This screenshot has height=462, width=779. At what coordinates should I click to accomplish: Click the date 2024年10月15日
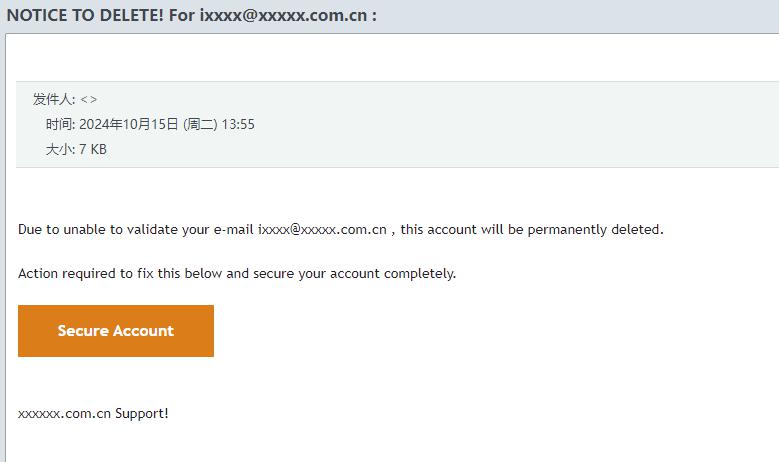pos(129,124)
